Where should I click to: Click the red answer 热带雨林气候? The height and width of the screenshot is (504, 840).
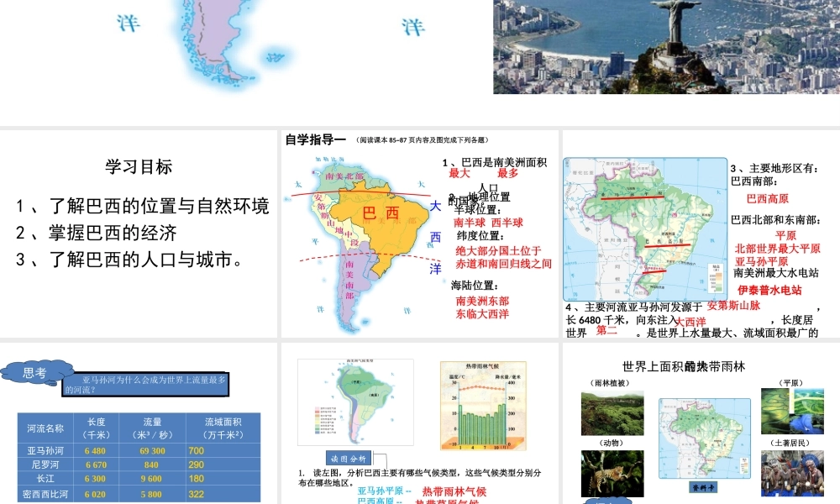(x=454, y=491)
